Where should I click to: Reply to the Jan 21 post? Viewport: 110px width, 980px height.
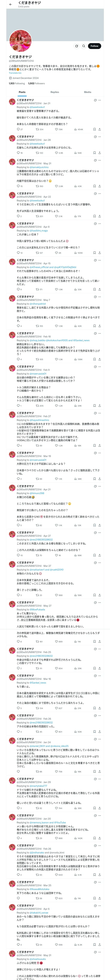pyautogui.click(x=18, y=129)
